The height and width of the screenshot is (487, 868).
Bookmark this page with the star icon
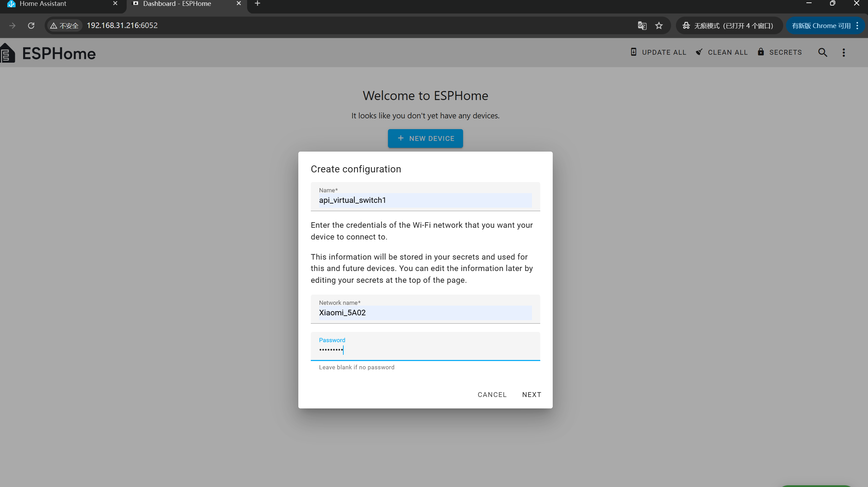pos(659,26)
